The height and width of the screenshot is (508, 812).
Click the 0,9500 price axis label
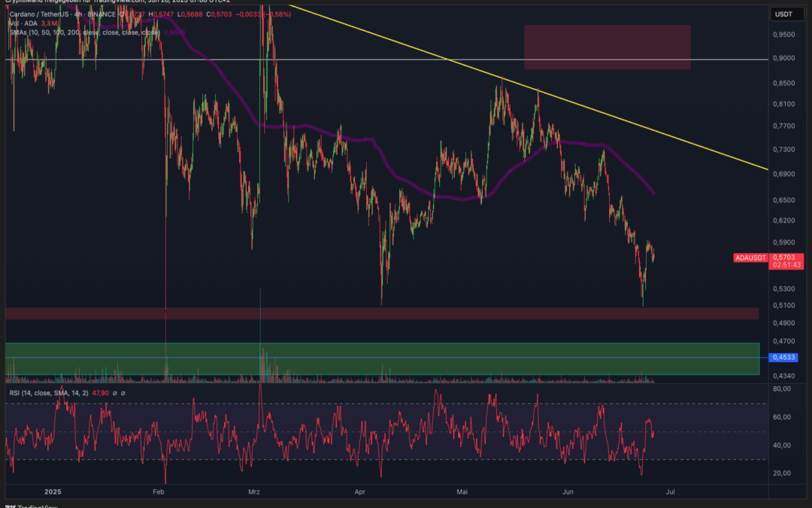[x=783, y=34]
